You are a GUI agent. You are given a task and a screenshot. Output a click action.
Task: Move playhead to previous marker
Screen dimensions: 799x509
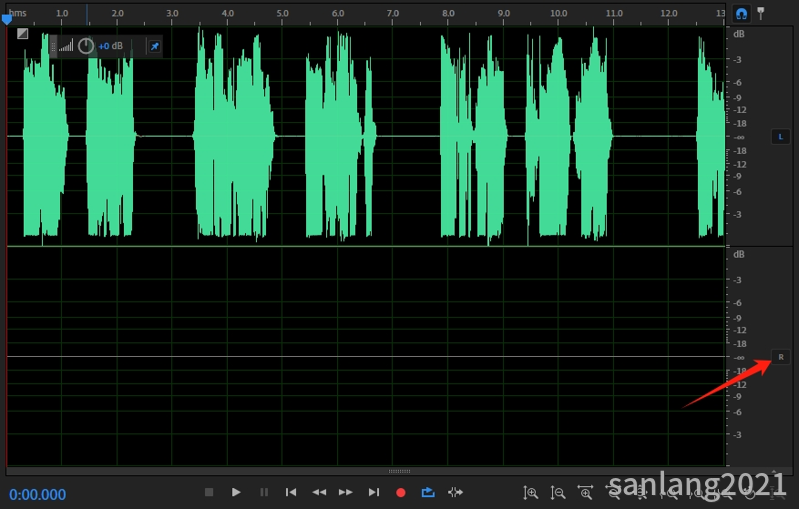pyautogui.click(x=291, y=492)
